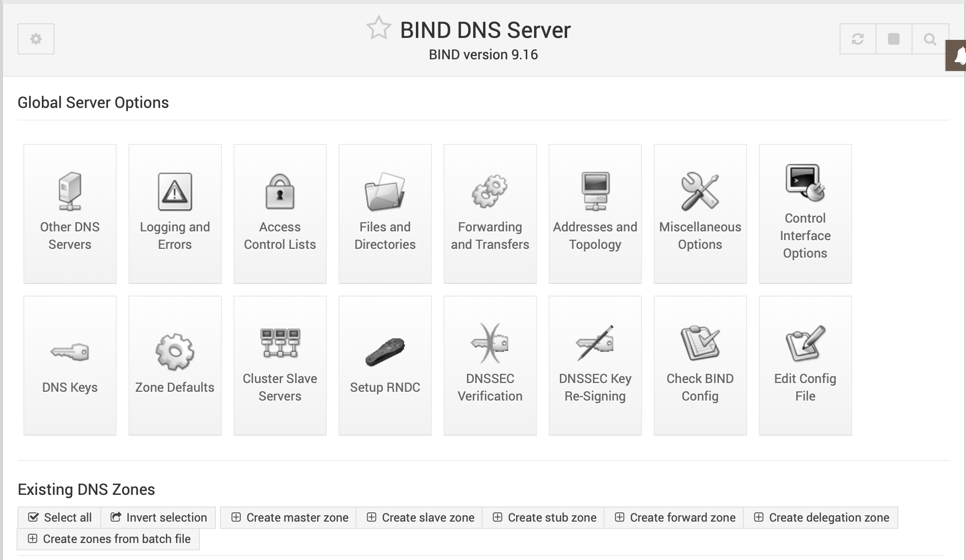Open Setup RNDC
This screenshot has height=560, width=966.
click(385, 365)
